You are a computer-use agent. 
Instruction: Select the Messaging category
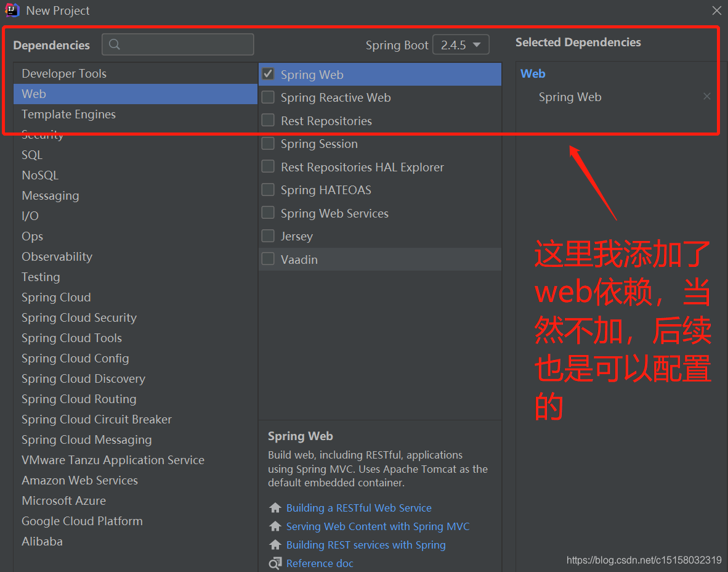pos(135,195)
